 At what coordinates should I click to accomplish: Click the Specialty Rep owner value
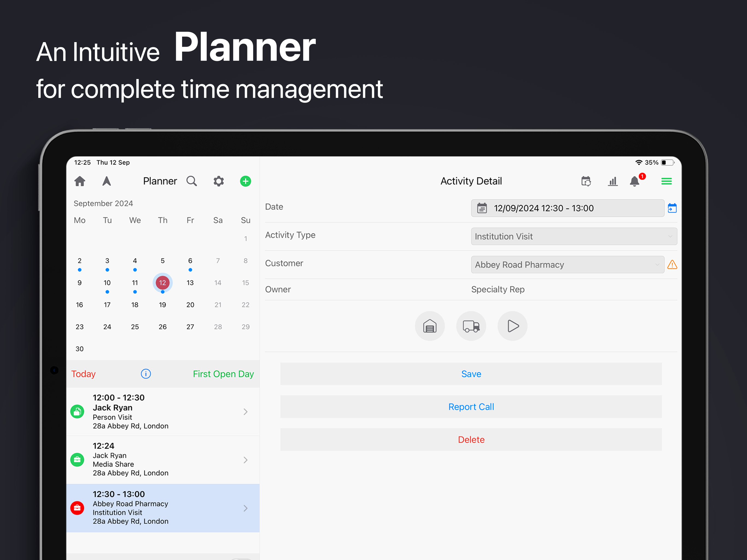[498, 290]
